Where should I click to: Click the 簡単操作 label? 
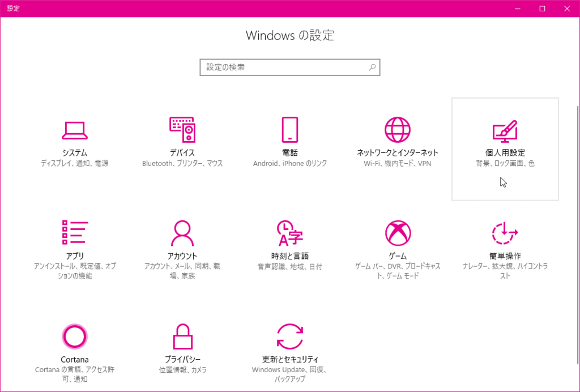[x=505, y=256]
